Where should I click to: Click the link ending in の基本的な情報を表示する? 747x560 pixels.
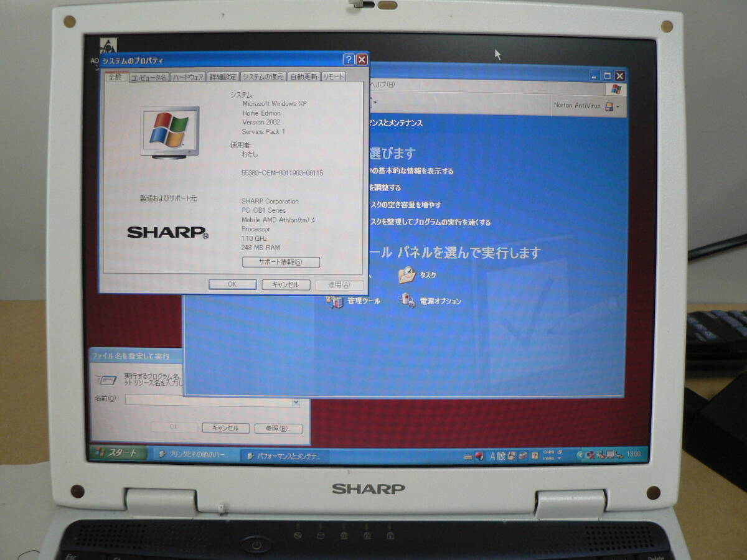click(411, 171)
